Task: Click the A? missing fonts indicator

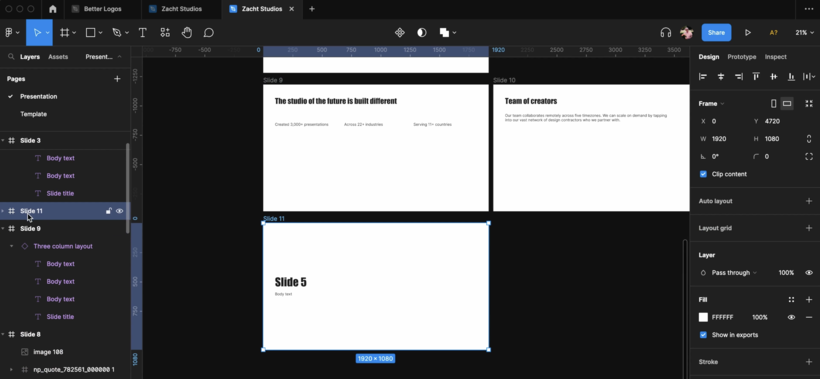Action: [x=773, y=32]
